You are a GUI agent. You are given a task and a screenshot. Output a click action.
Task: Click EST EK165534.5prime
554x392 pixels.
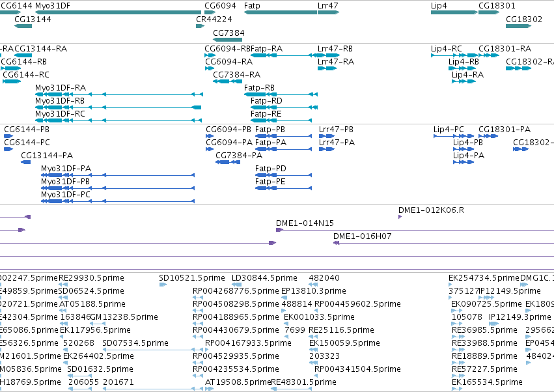pos(458,389)
